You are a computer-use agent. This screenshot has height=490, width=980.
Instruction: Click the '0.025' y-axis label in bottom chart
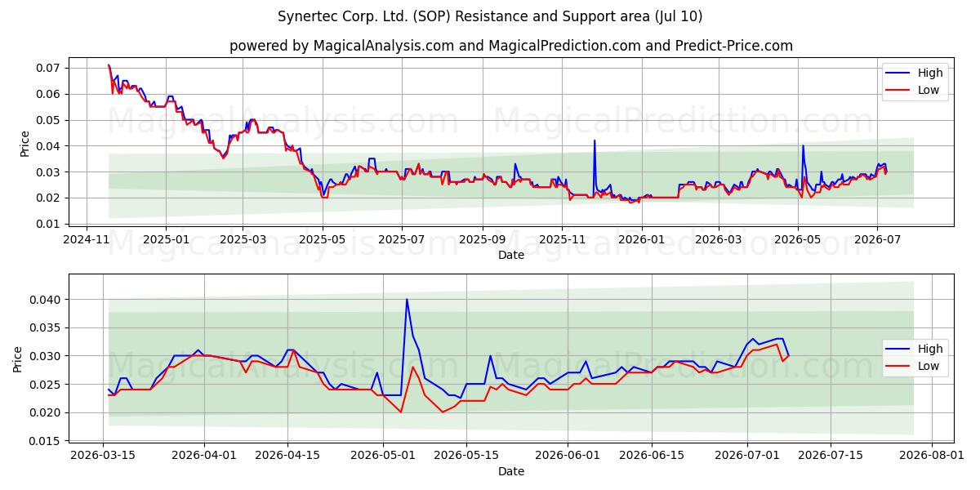pos(47,384)
